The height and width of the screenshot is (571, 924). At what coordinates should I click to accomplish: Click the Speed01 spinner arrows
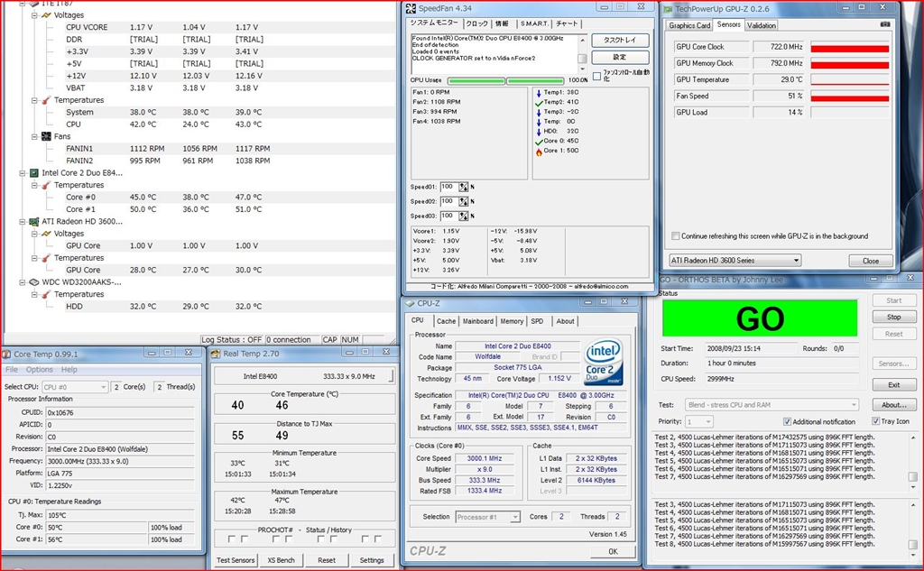[x=464, y=187]
